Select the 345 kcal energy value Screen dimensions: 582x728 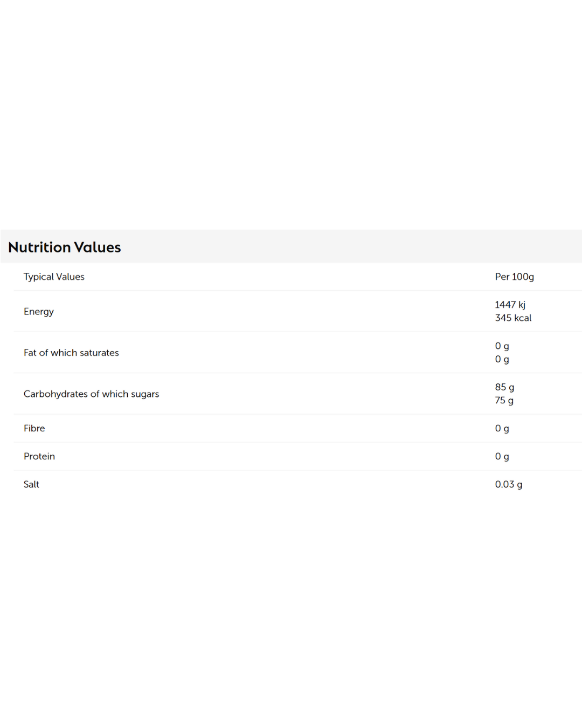tap(513, 318)
